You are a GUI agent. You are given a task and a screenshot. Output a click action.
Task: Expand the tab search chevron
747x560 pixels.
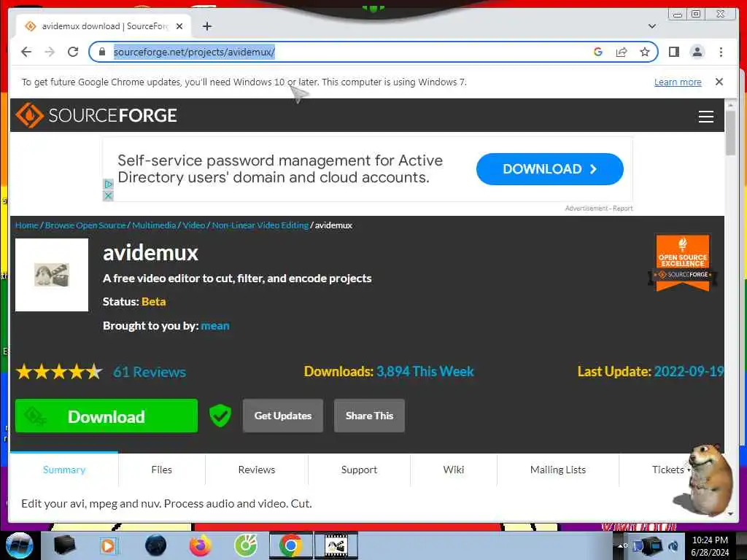(652, 26)
